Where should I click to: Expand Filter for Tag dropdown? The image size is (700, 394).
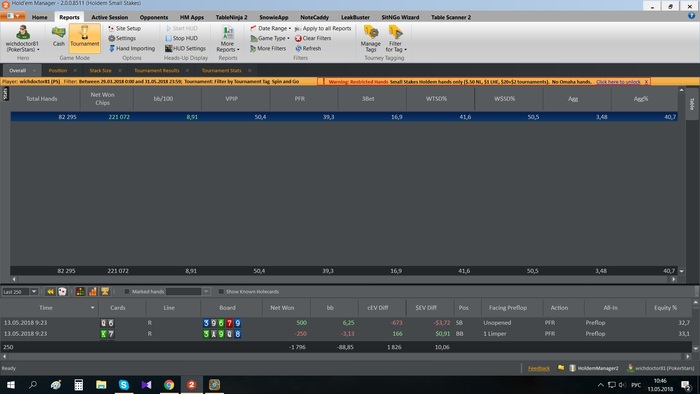(x=396, y=38)
